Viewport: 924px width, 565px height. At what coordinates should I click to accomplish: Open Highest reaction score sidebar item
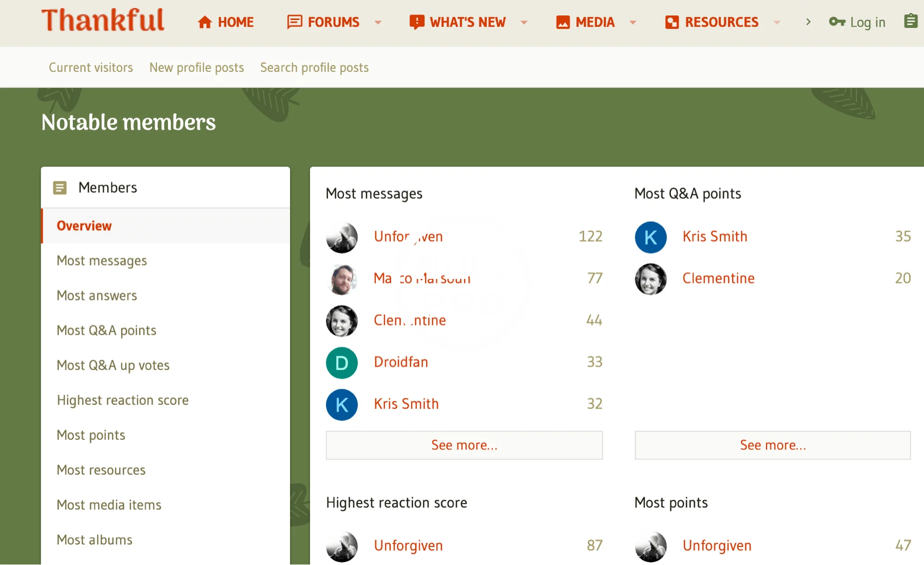(123, 401)
